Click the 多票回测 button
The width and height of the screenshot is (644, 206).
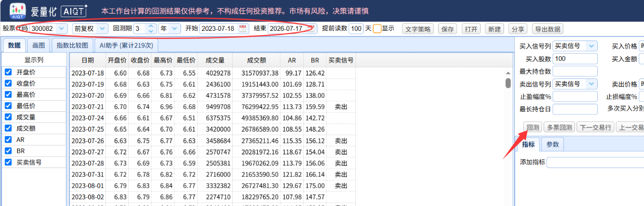coord(559,127)
